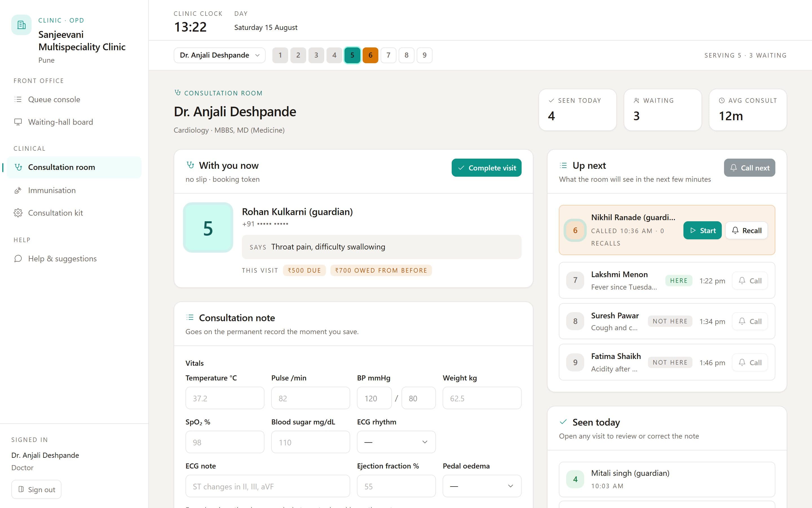Click the '₹500 DUE' badge

304,270
